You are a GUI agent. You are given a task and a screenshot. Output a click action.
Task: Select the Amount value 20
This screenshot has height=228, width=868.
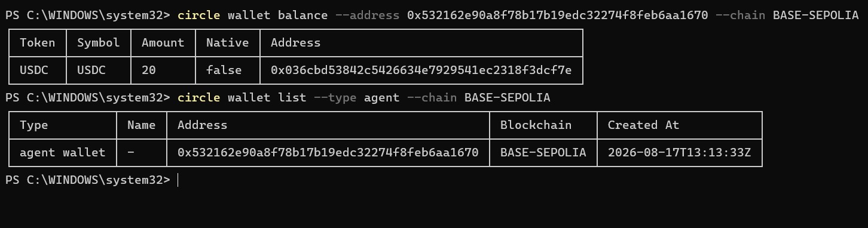[x=149, y=70]
